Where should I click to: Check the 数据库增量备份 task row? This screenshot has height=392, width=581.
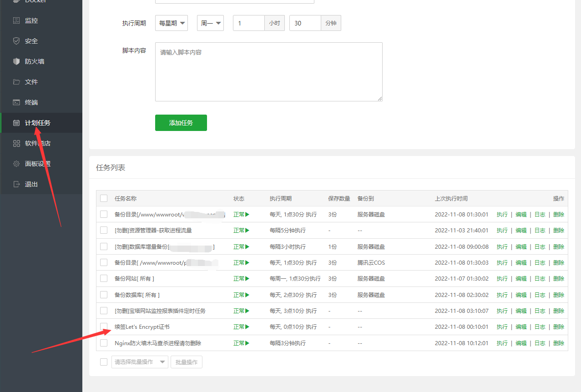104,246
